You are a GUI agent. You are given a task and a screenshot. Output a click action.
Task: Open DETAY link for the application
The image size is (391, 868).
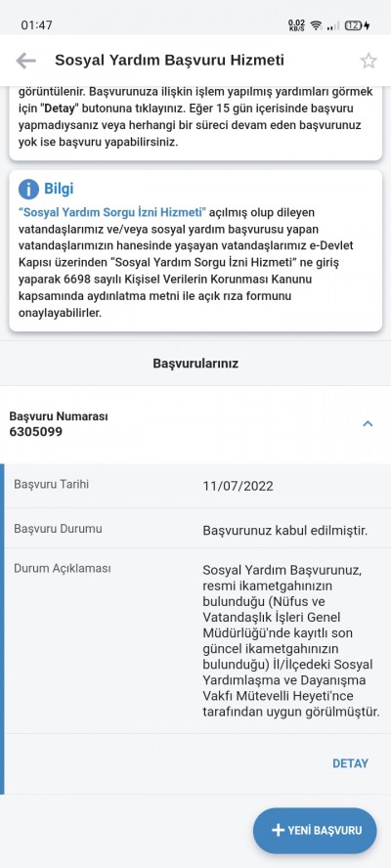click(350, 763)
